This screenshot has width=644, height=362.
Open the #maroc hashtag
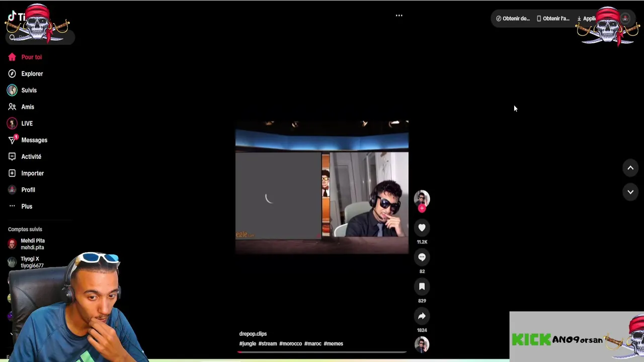(313, 343)
